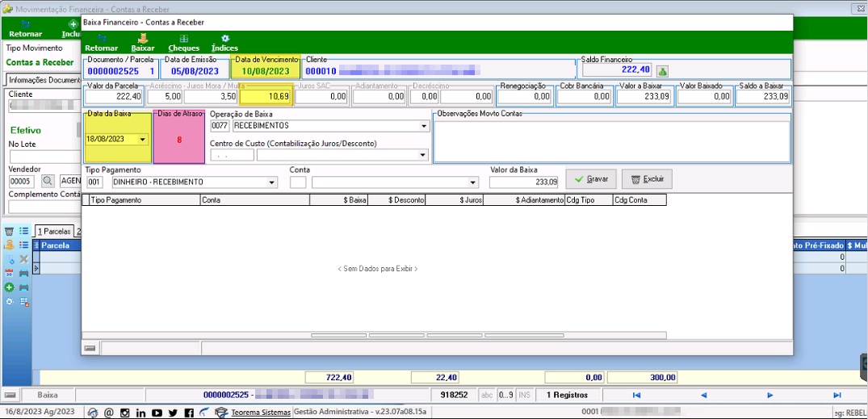Expand the Centro de Custo dropdown
This screenshot has height=419, width=868.
pos(424,156)
